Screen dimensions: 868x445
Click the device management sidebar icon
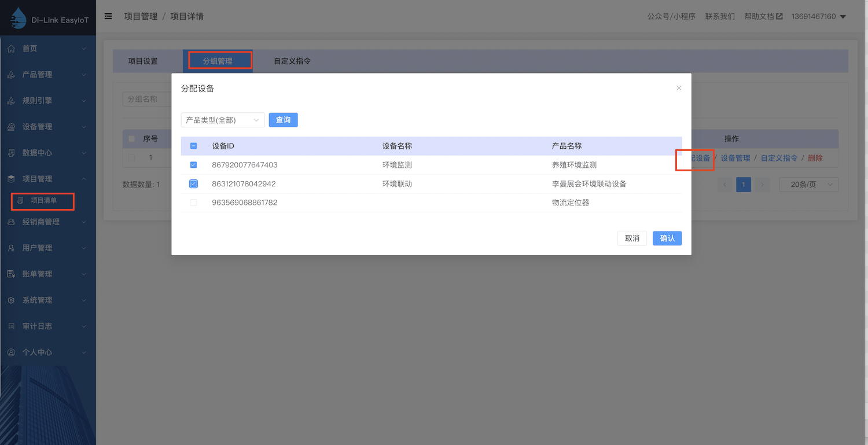11,127
